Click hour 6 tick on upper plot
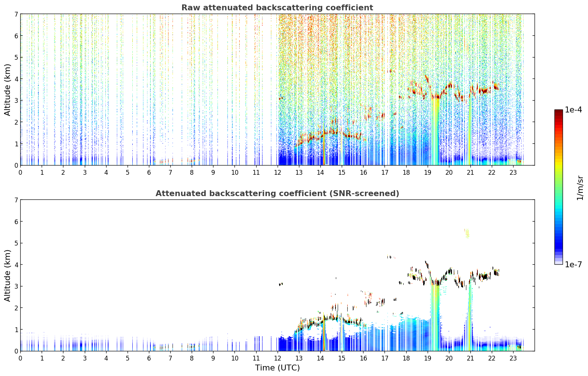The image size is (588, 376). click(x=149, y=172)
